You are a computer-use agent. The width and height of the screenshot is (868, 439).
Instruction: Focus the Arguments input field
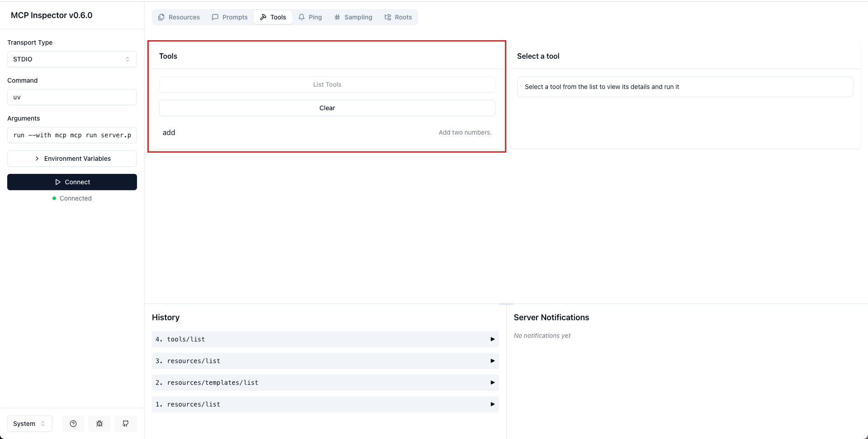click(x=72, y=135)
